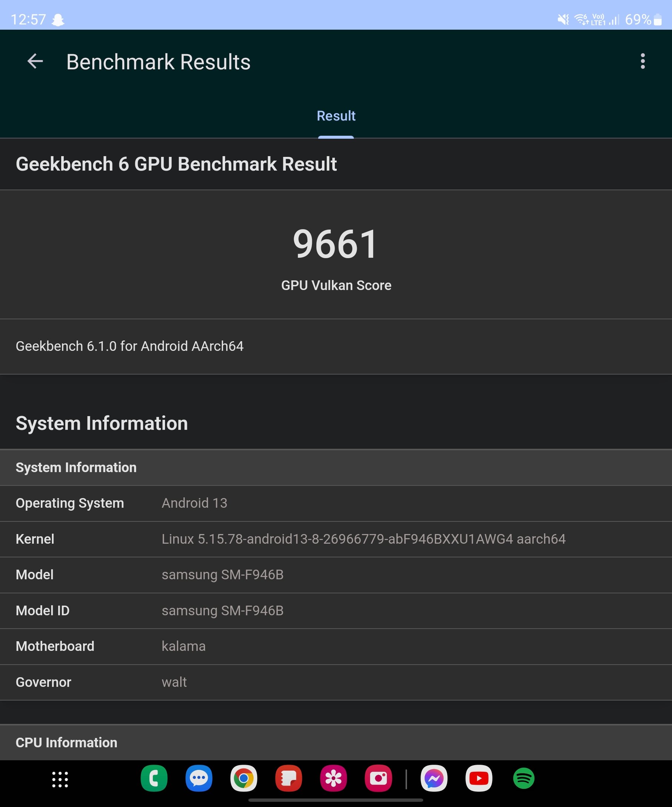Open the Gallery flower icon
The width and height of the screenshot is (672, 807).
[333, 778]
